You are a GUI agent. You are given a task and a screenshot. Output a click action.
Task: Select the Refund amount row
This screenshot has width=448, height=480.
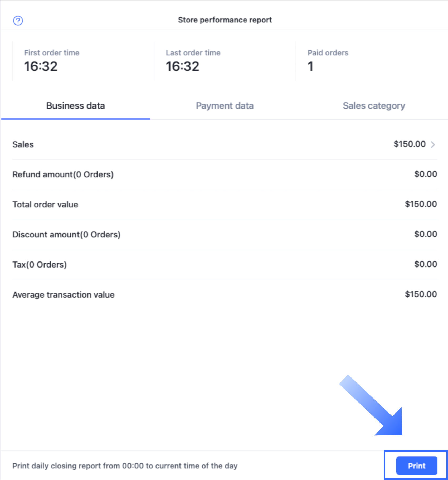224,174
